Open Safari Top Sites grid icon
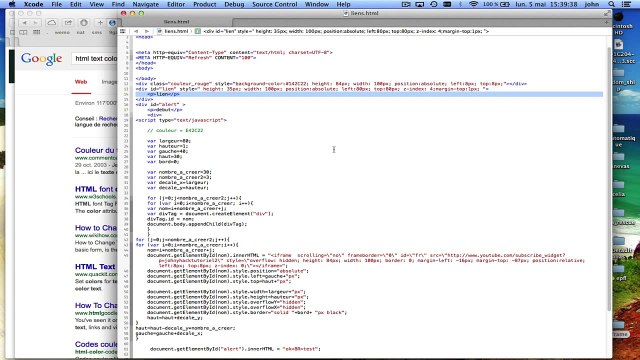 click(x=36, y=32)
